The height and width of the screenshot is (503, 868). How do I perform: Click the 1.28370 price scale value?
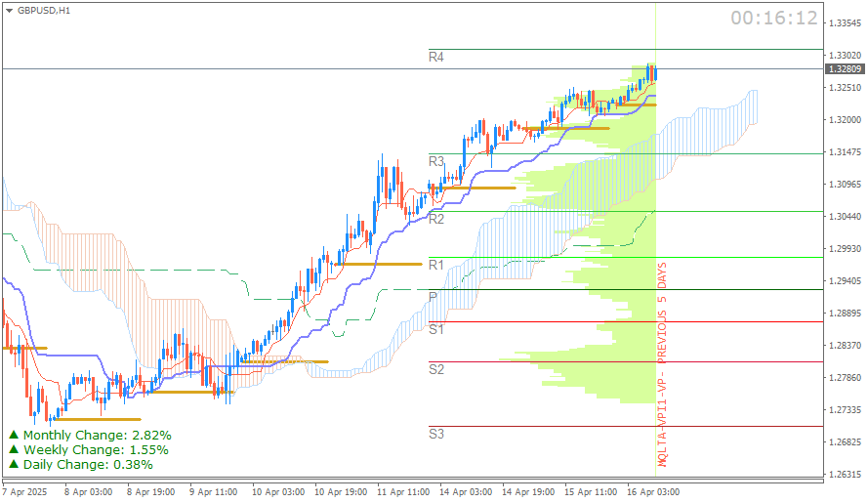[x=845, y=345]
